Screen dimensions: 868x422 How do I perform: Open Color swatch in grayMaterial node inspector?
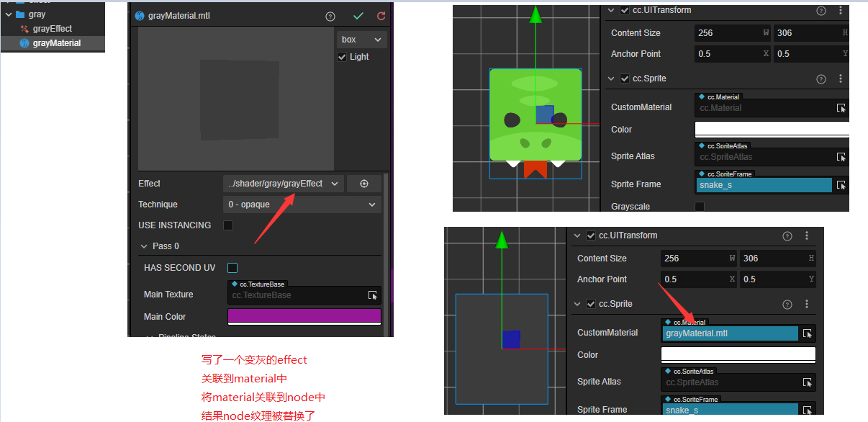click(x=738, y=355)
